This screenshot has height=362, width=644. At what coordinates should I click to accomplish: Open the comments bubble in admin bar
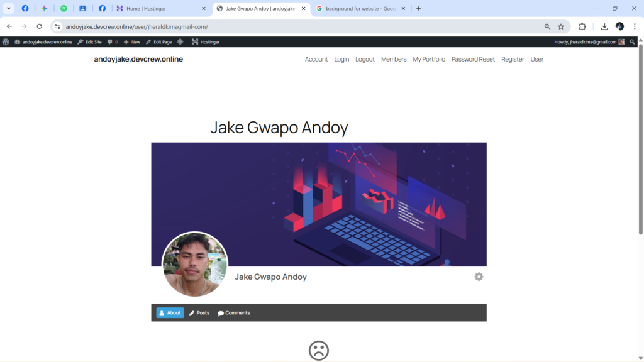112,42
